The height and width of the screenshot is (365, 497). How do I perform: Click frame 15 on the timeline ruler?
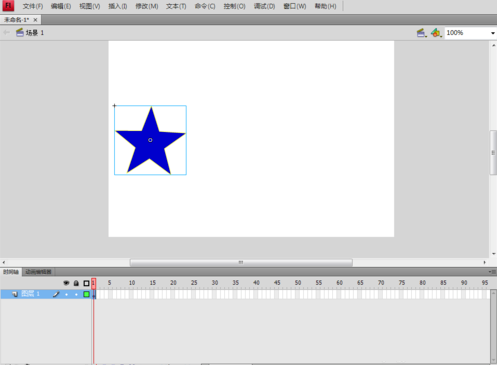(x=153, y=283)
